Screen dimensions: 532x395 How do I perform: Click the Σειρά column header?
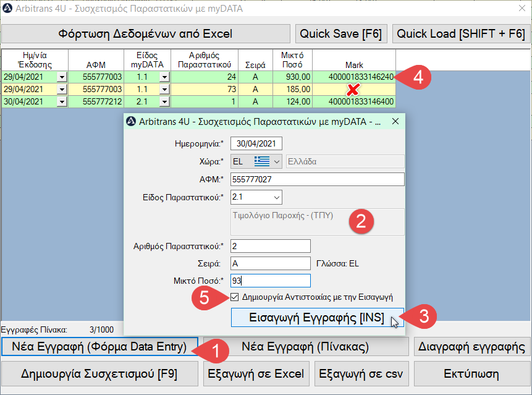coord(255,60)
